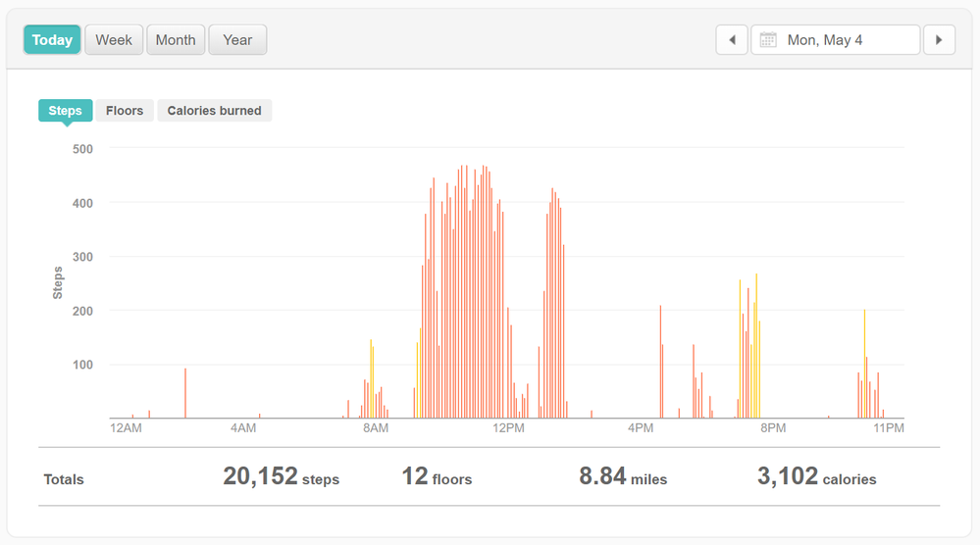Click the 20,152 steps total

(x=281, y=477)
